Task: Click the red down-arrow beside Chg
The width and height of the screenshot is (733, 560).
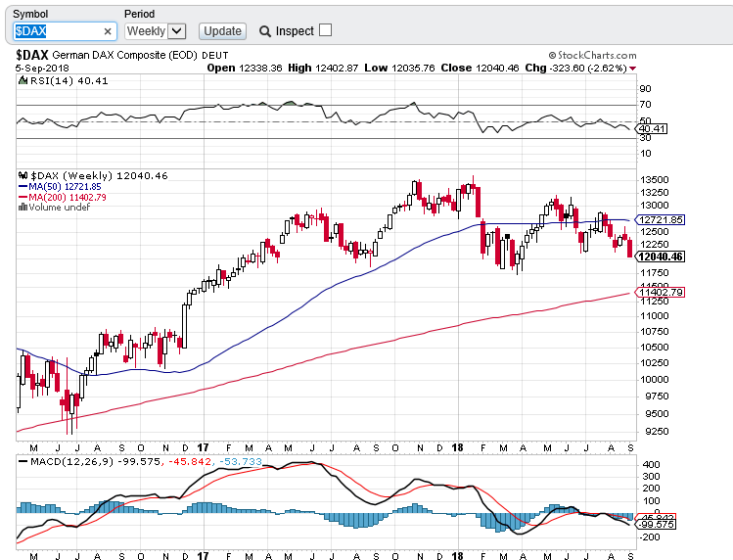Action: 632,69
